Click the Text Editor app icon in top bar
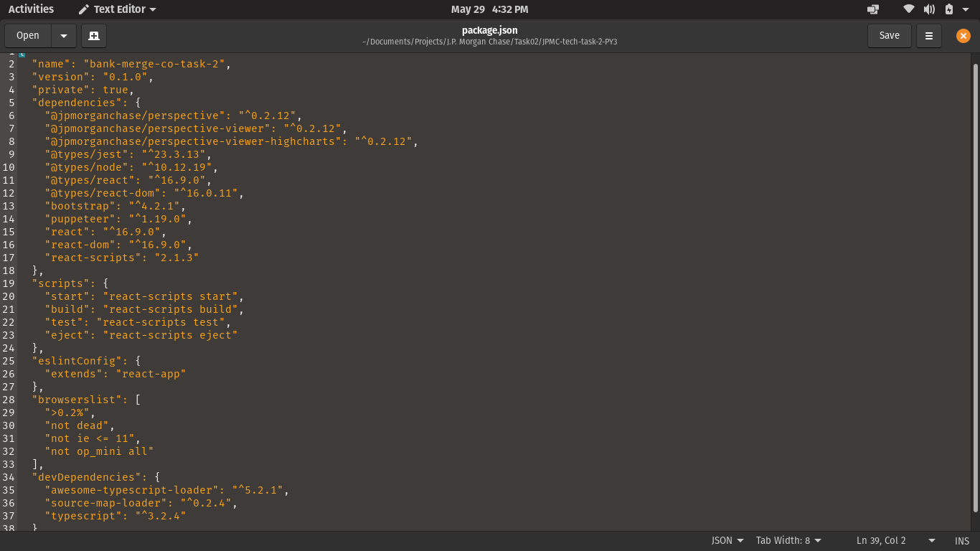 coord(83,9)
